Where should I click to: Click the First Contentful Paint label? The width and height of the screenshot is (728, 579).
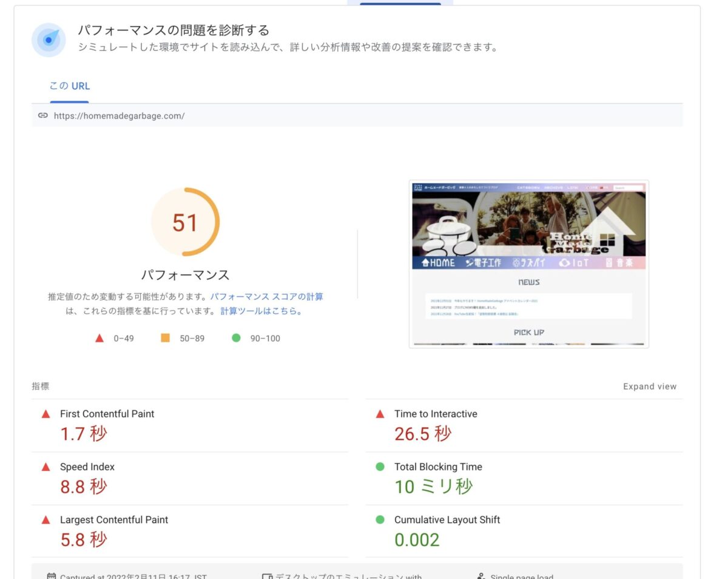(107, 414)
